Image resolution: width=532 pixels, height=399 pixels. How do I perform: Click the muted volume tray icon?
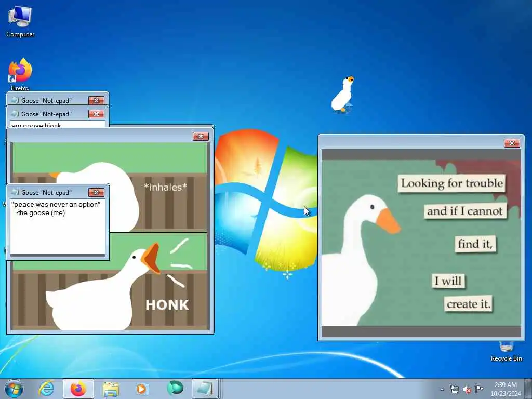tap(467, 390)
